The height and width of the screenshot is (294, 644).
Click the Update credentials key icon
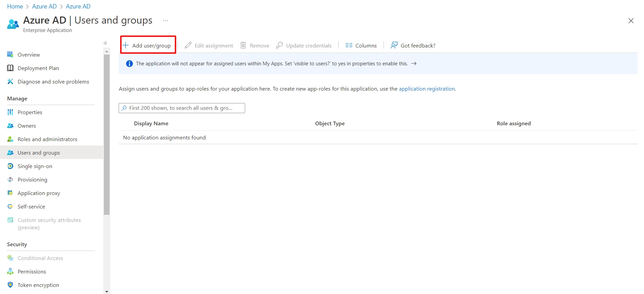coord(279,45)
